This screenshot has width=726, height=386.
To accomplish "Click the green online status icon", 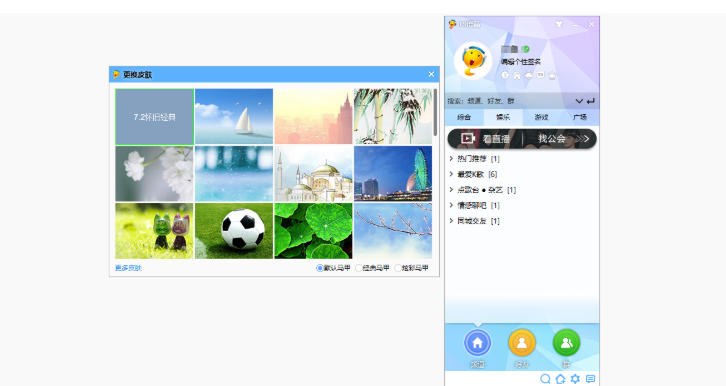I will coord(526,49).
